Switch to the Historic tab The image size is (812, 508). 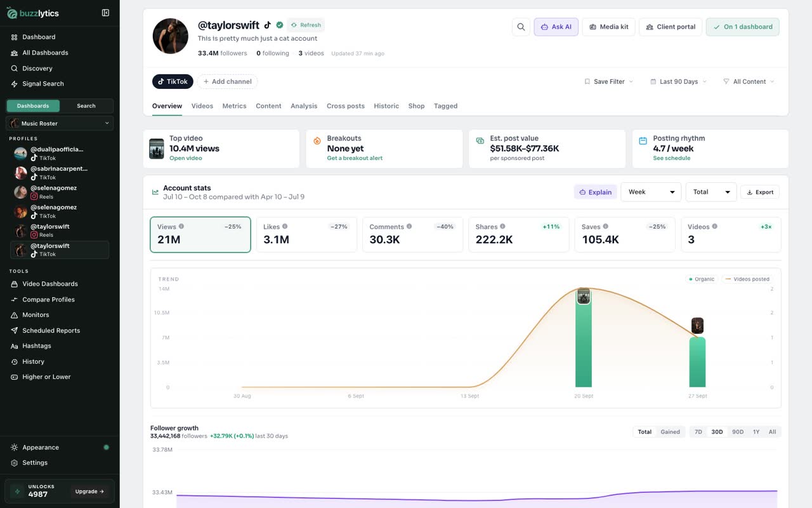[x=386, y=106]
